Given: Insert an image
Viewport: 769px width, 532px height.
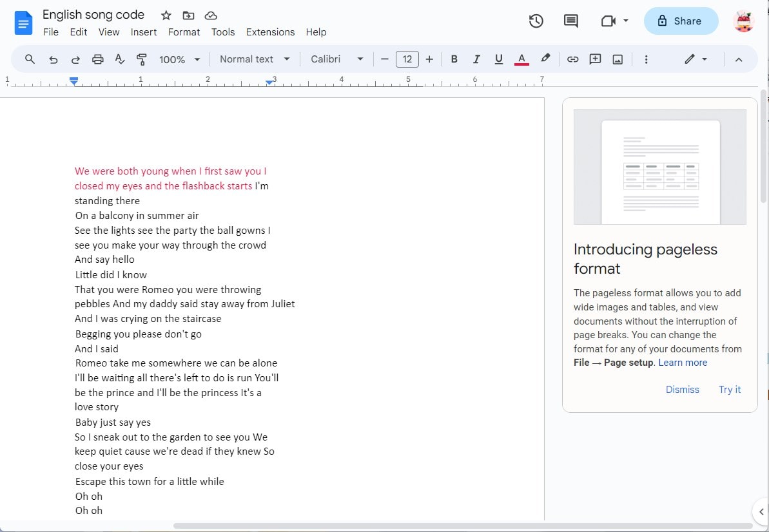Looking at the screenshot, I should (x=617, y=59).
